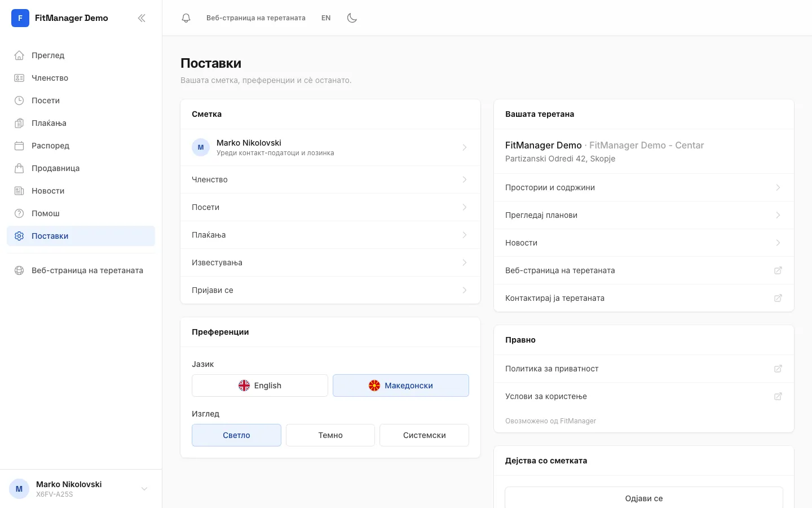812x508 pixels.
Task: Click the Посети clock icon in sidebar
Action: tap(19, 100)
